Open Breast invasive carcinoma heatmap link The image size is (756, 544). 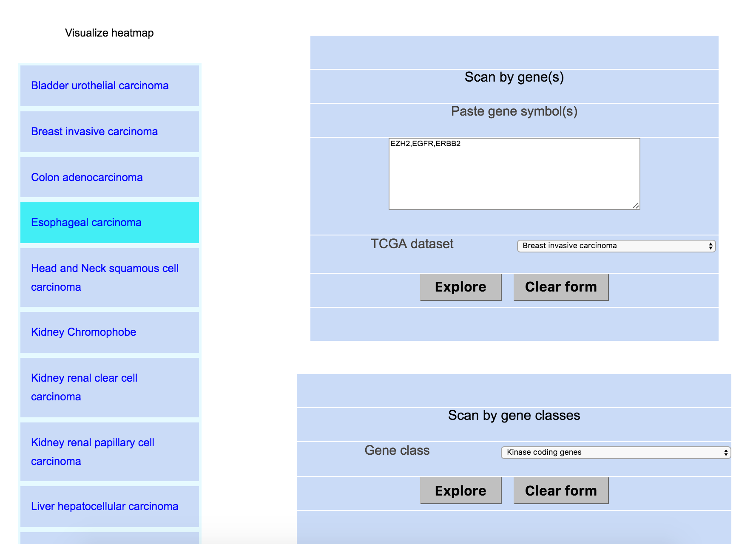pos(94,131)
